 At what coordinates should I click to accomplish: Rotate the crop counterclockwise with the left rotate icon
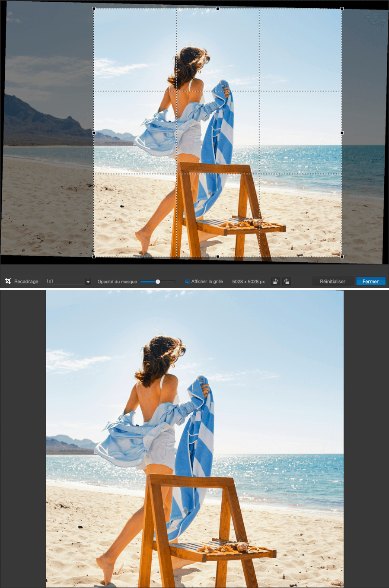[x=275, y=281]
